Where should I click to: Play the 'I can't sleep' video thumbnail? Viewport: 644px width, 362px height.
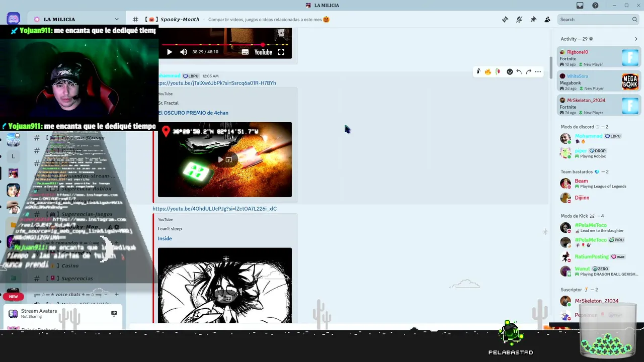225,285
